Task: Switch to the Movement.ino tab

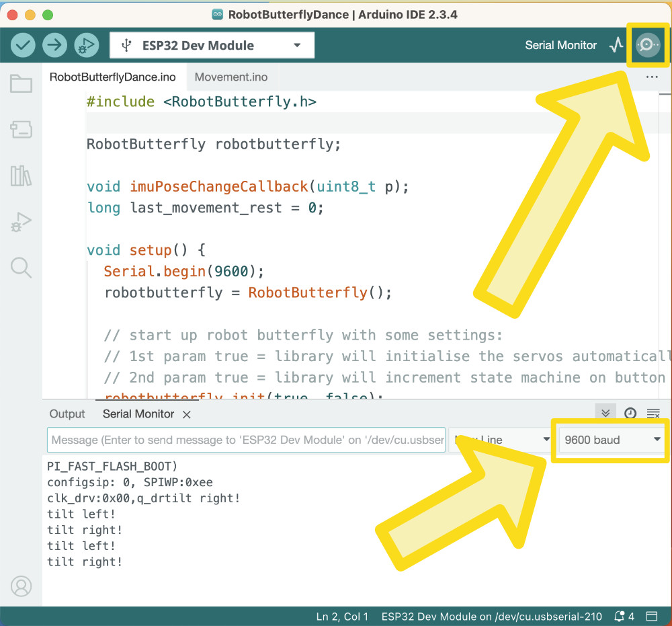Action: tap(231, 77)
